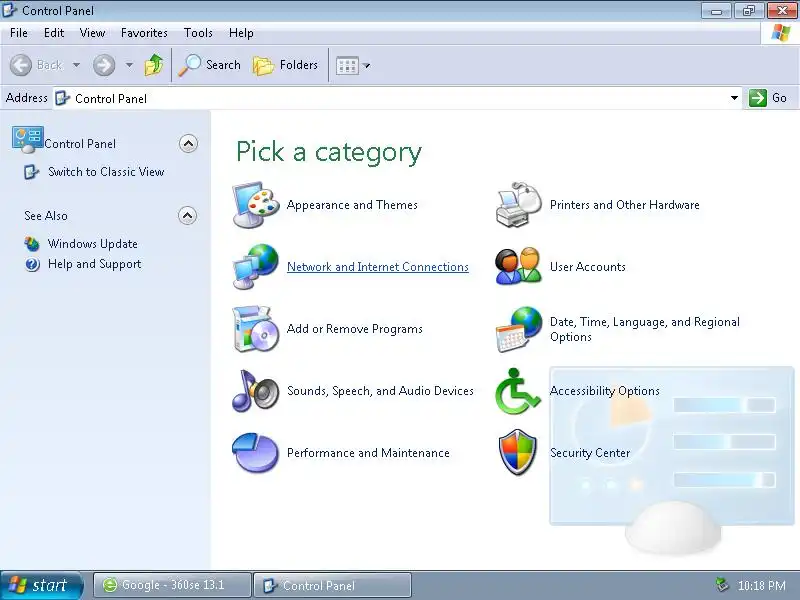This screenshot has width=800, height=600.
Task: Click the 10:18 PM taskbar clock
Action: 762,585
